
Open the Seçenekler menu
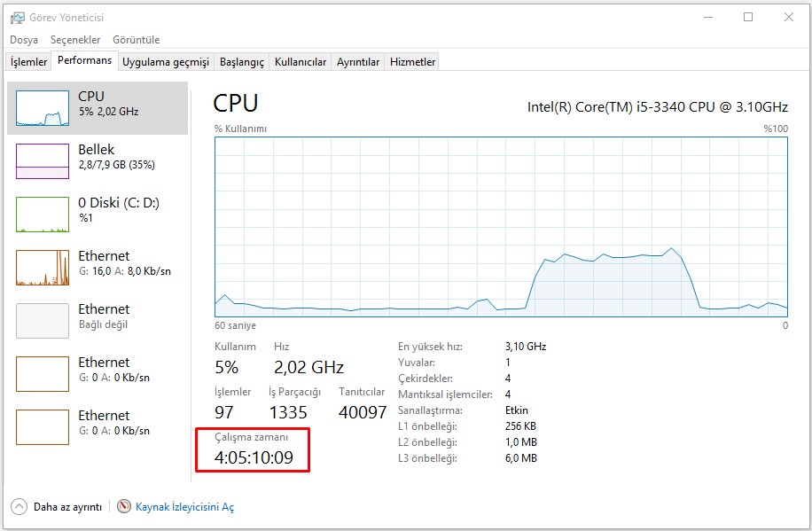tap(75, 40)
